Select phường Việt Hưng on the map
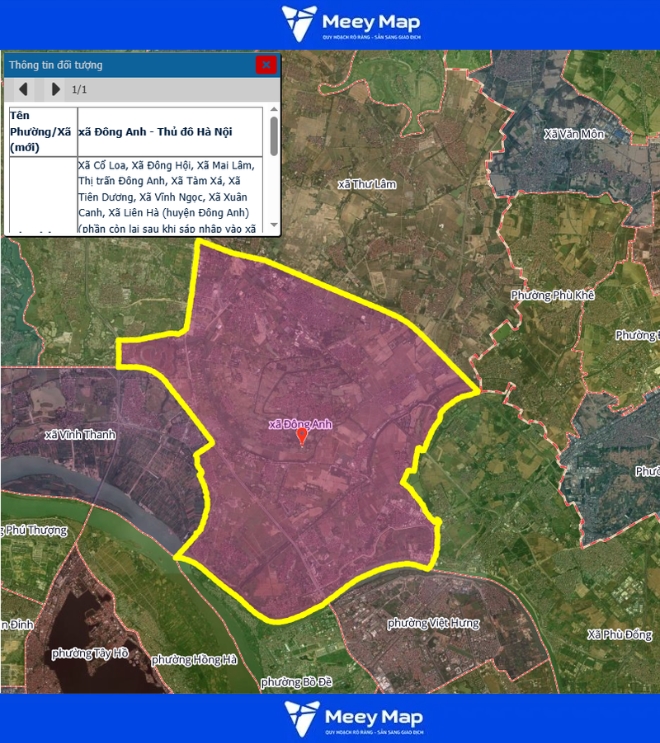The height and width of the screenshot is (743, 660). coord(433,623)
